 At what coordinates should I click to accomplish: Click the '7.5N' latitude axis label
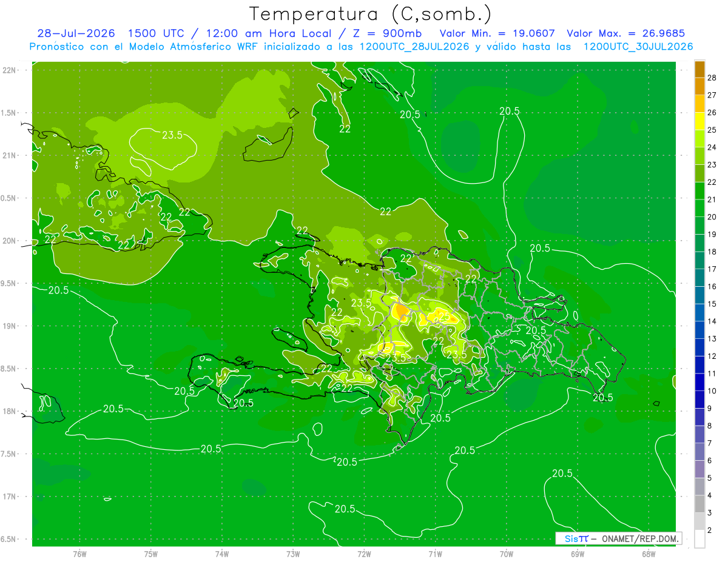click(9, 454)
